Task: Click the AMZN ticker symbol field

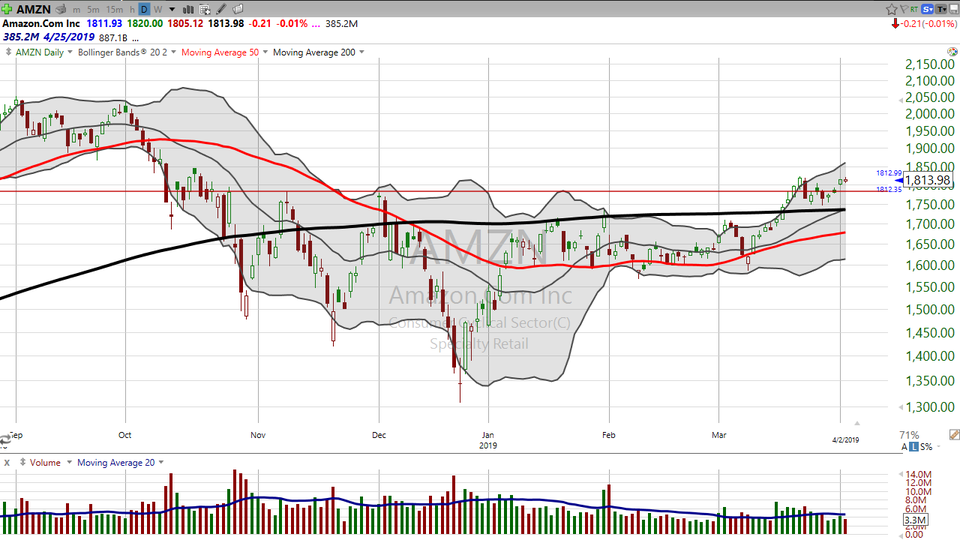Action: point(33,9)
